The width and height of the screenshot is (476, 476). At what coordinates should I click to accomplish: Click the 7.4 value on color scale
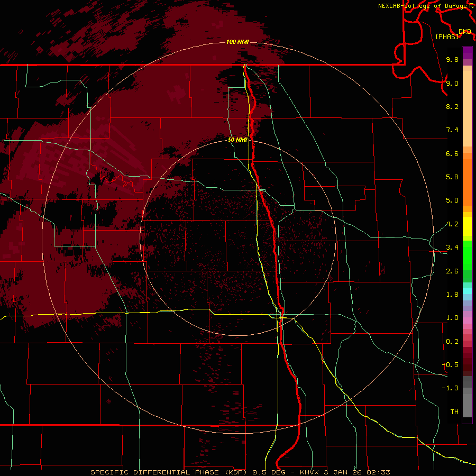[452, 130]
